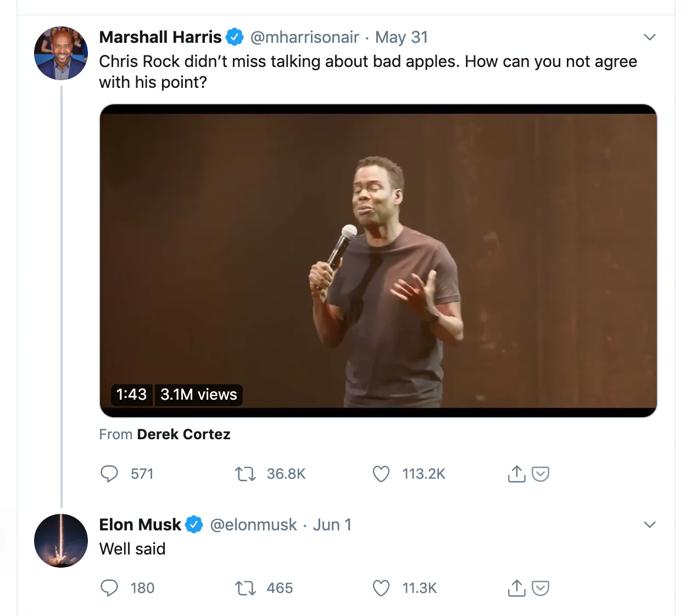
Task: Retweet Elon Musk's 'Well said' reply
Action: 245,588
